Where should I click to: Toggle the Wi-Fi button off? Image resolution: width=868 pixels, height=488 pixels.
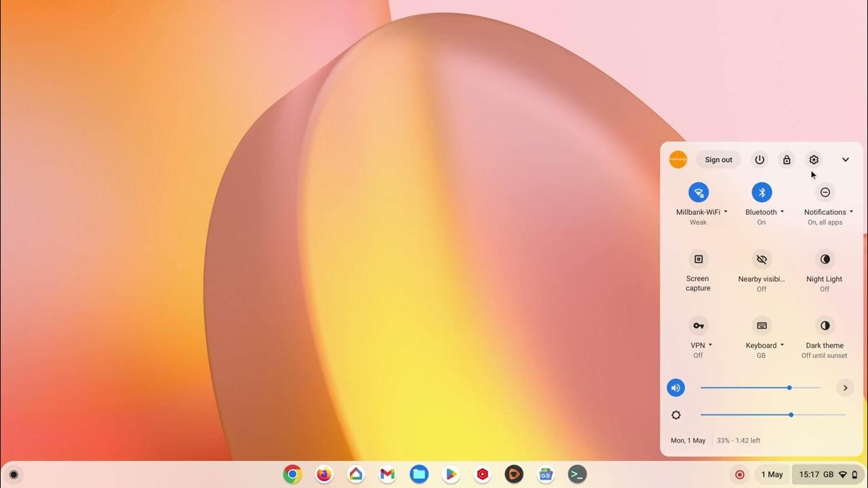(x=698, y=192)
